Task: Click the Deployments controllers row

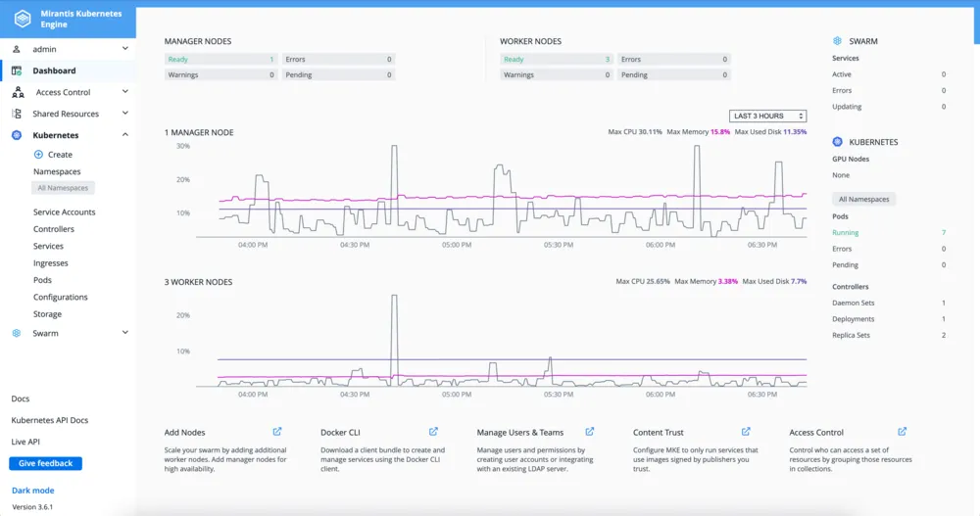Action: 889,319
